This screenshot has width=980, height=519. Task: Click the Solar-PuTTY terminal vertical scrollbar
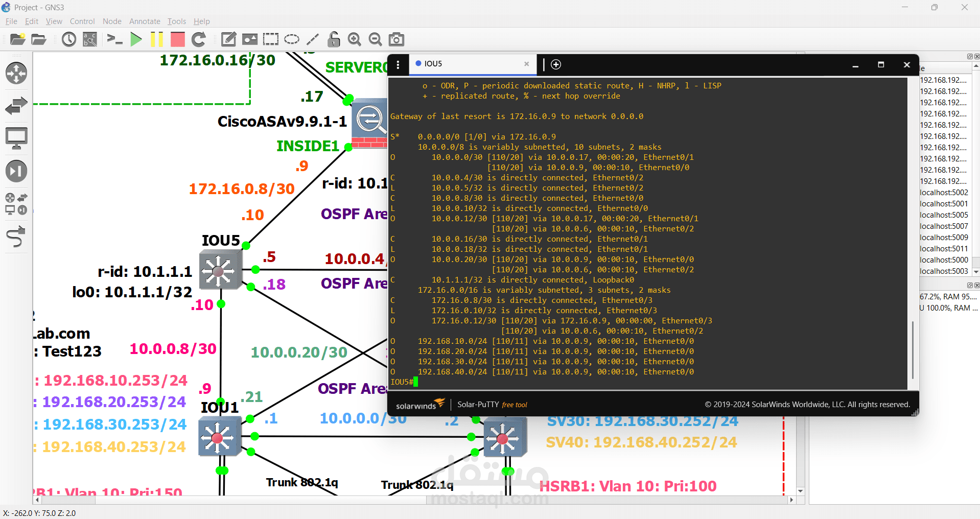913,349
